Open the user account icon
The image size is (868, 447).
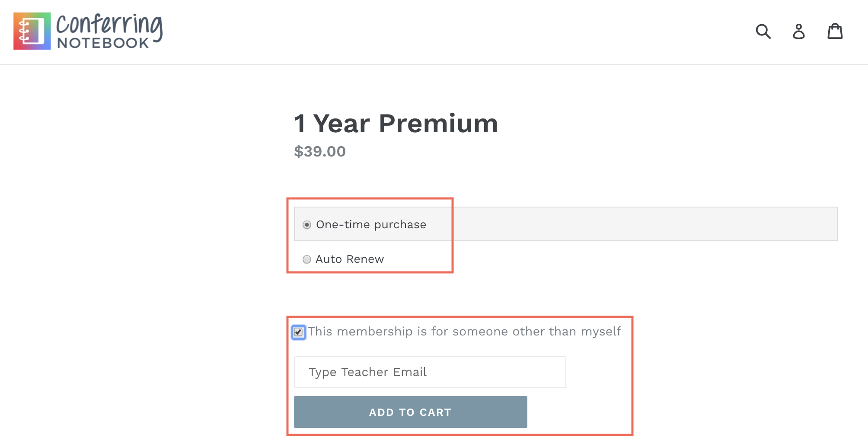[799, 31]
